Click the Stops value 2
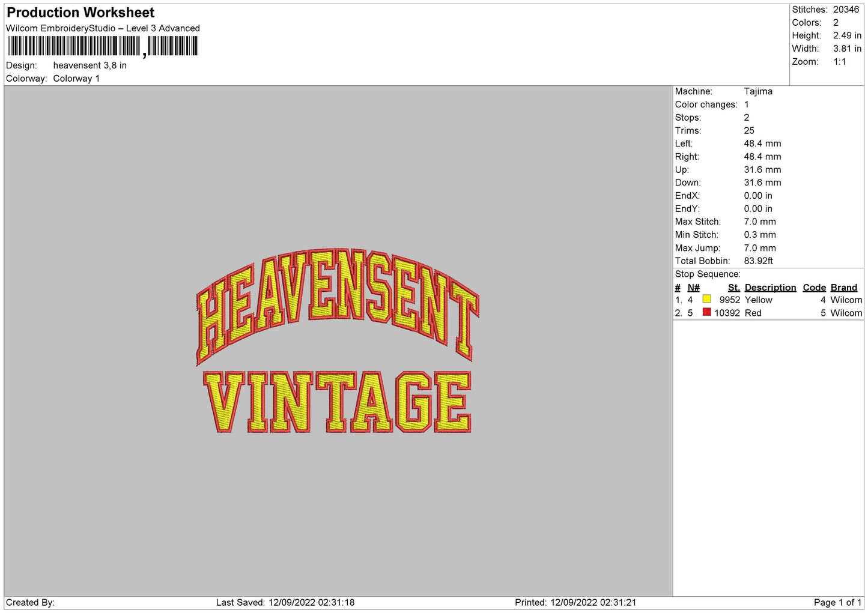 coord(747,118)
